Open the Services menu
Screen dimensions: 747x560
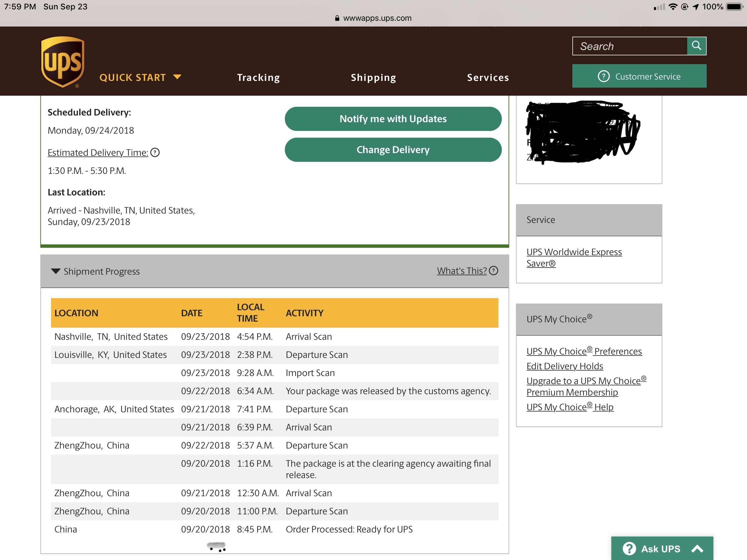[x=488, y=78]
